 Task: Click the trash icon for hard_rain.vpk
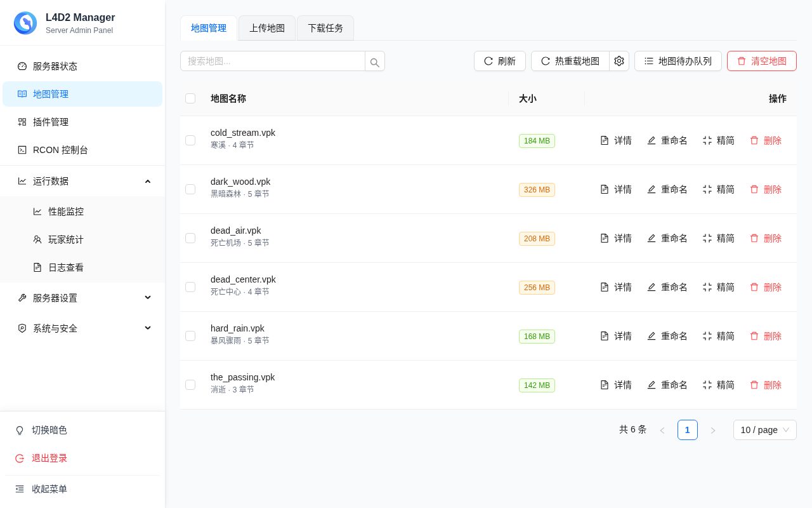coord(754,336)
